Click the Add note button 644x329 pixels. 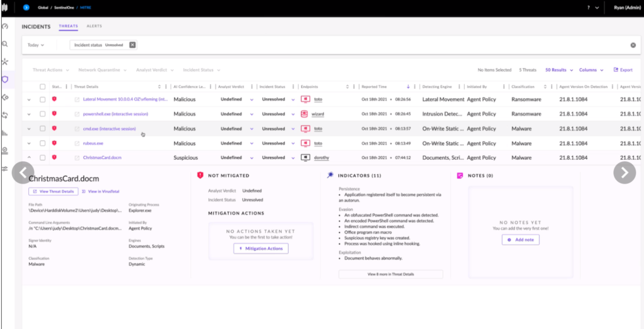pos(520,240)
